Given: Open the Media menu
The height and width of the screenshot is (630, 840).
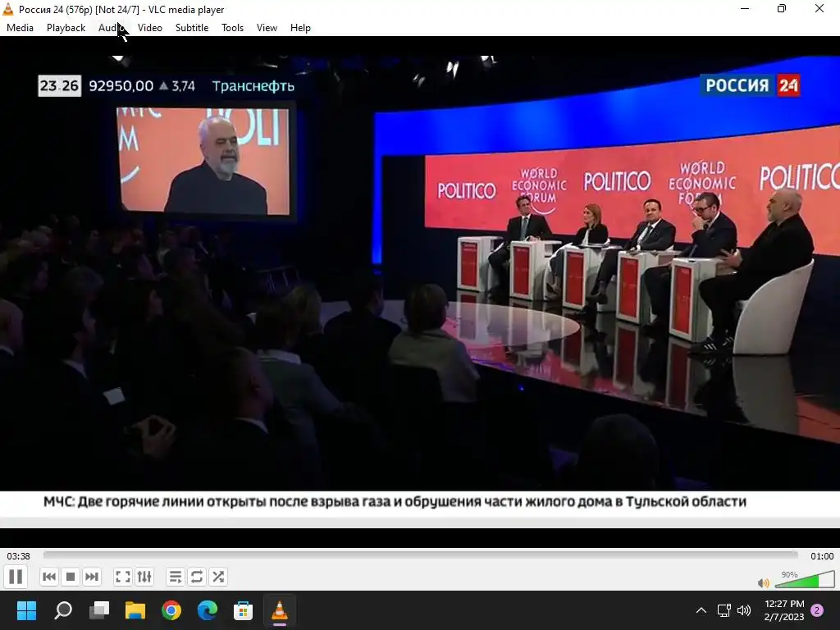Looking at the screenshot, I should tap(20, 28).
